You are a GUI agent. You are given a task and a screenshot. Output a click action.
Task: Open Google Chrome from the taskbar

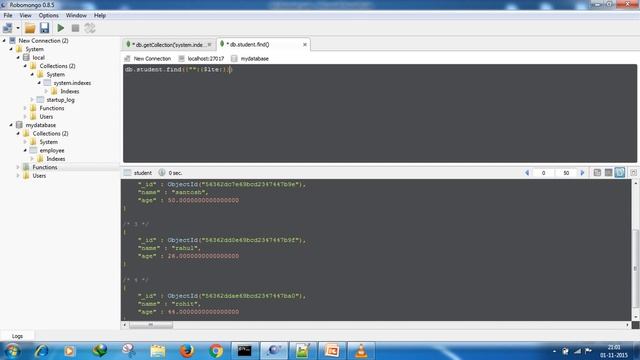coord(216,351)
